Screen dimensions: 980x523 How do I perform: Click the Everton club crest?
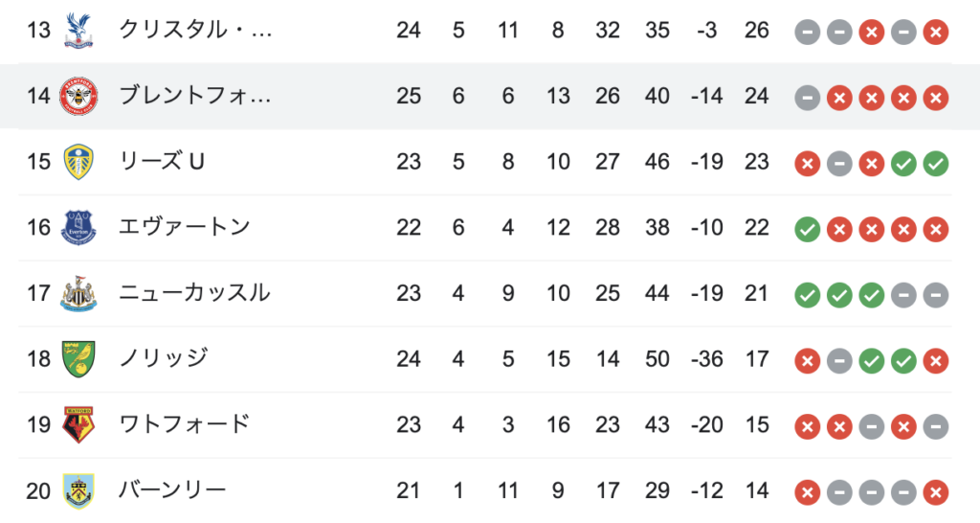coord(78,227)
